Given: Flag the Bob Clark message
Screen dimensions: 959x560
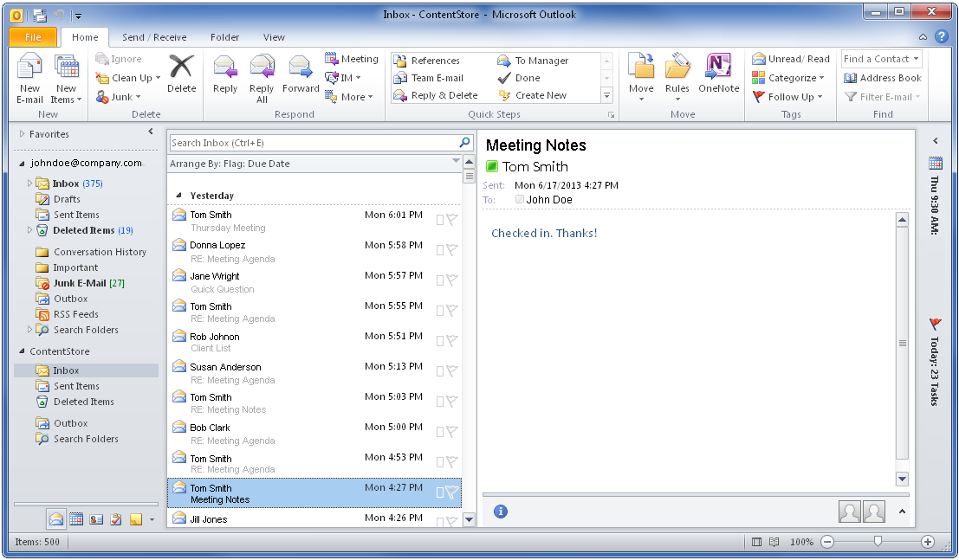Looking at the screenshot, I should [x=452, y=431].
